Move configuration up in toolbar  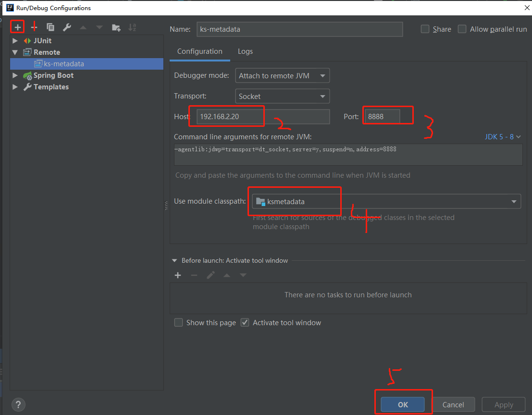click(83, 27)
